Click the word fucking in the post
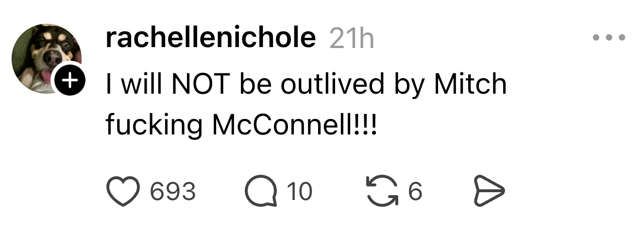Viewport: 644px width, 233px height. point(154,125)
